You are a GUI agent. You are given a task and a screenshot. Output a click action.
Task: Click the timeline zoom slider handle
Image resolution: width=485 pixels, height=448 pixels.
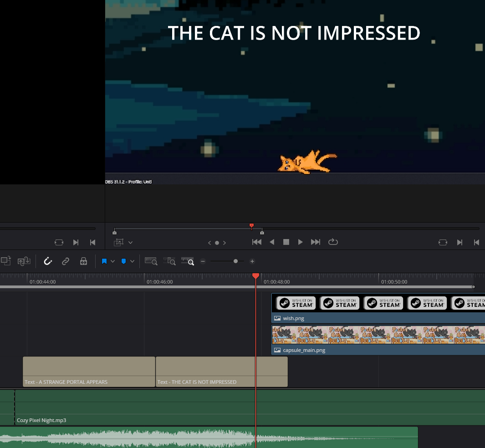[236, 261]
